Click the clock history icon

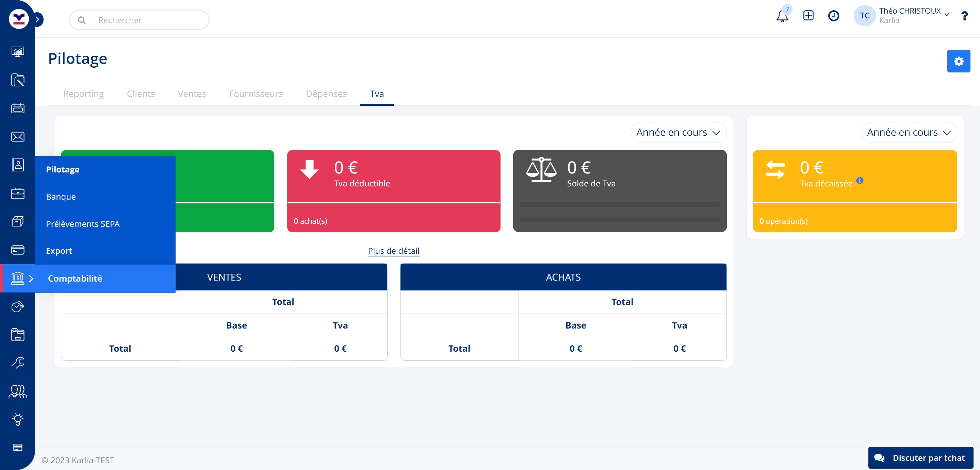[833, 16]
